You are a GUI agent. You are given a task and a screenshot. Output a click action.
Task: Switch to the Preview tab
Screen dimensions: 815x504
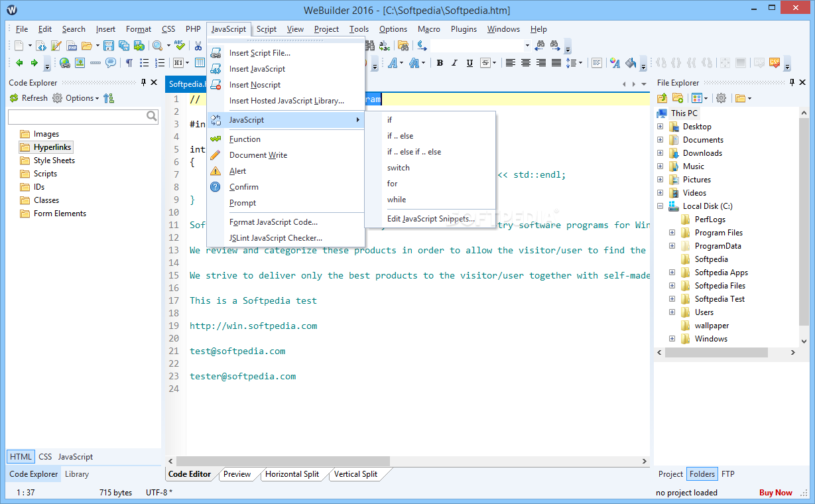(237, 474)
